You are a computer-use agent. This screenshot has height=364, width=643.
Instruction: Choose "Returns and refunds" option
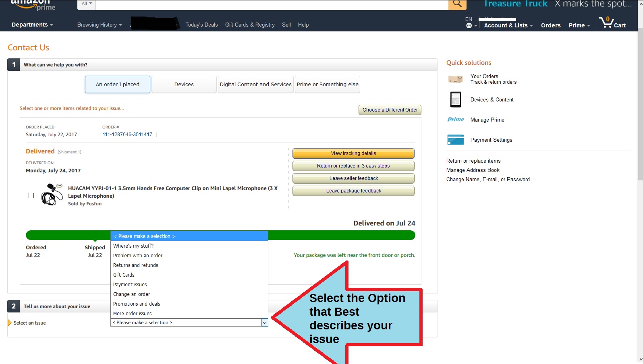[x=189, y=265]
